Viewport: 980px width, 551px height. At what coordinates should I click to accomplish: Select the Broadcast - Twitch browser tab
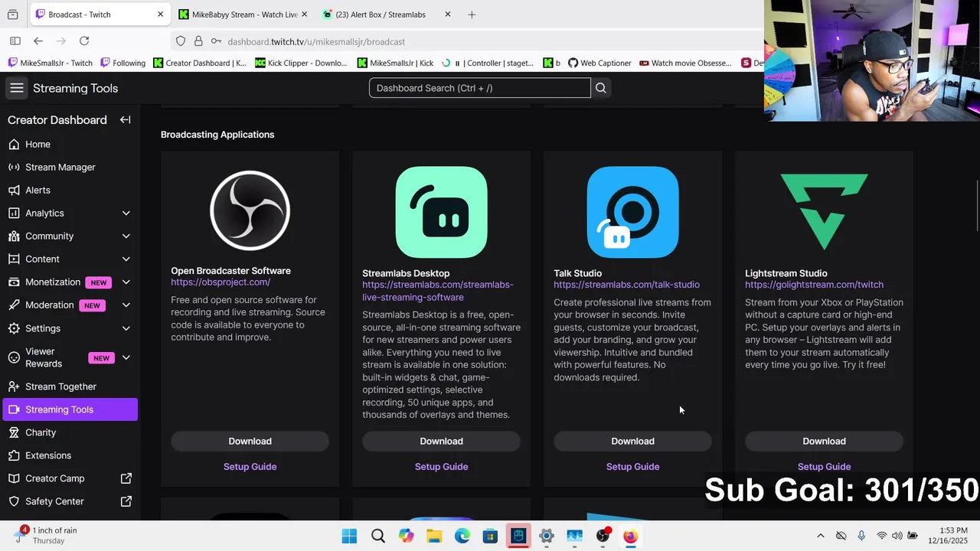[100, 15]
